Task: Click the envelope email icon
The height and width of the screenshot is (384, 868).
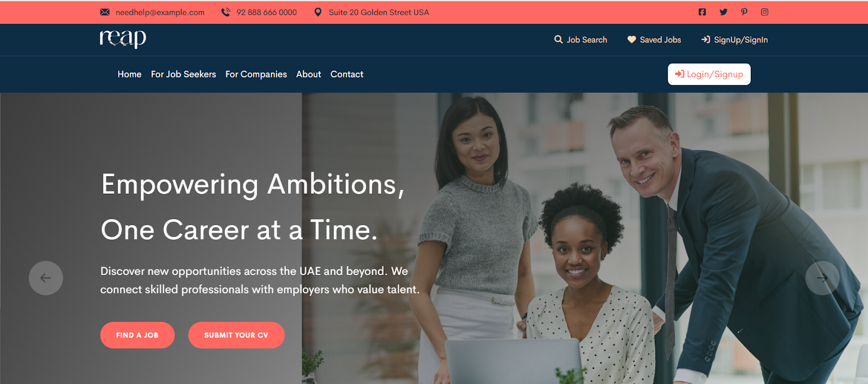Action: pyautogui.click(x=105, y=12)
